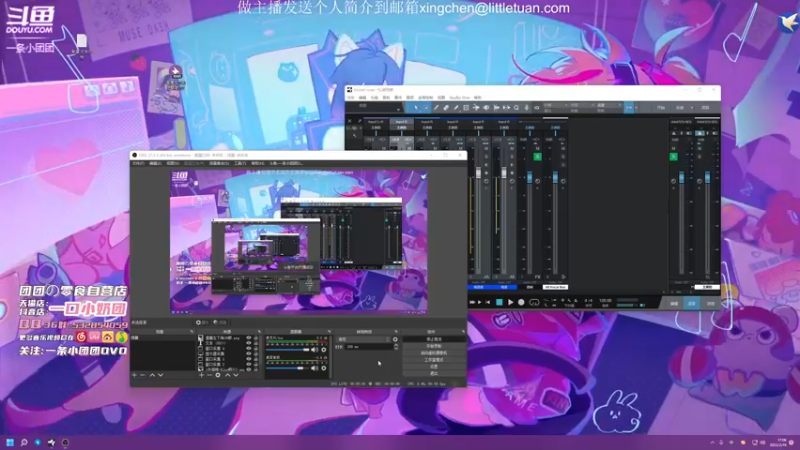Click the IQ button in Studio One toolbar
Viewport: 800px width, 450px height.
537,108
